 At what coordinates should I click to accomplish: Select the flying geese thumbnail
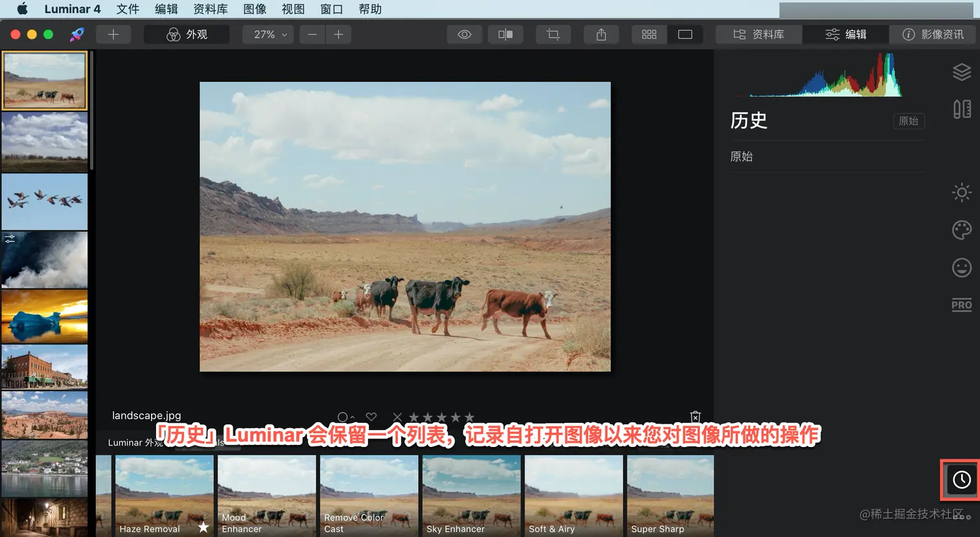45,201
